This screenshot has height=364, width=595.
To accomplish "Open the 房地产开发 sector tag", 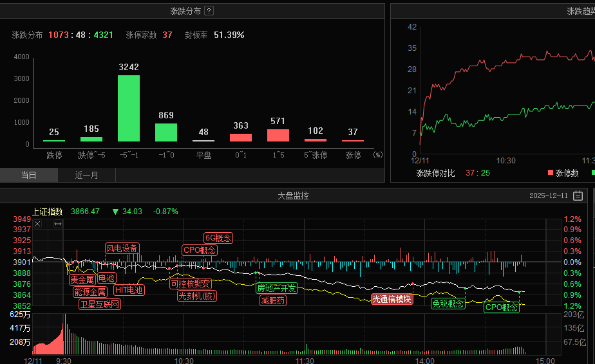I will point(277,288).
